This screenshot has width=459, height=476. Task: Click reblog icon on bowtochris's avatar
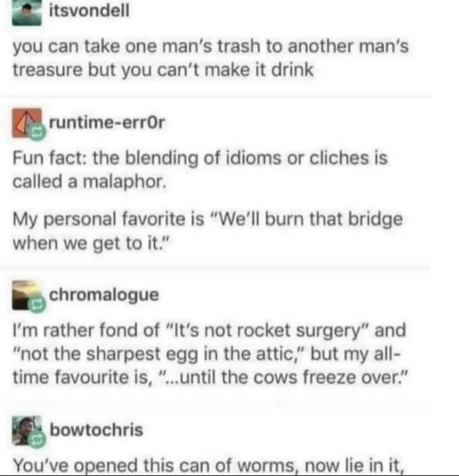click(37, 441)
